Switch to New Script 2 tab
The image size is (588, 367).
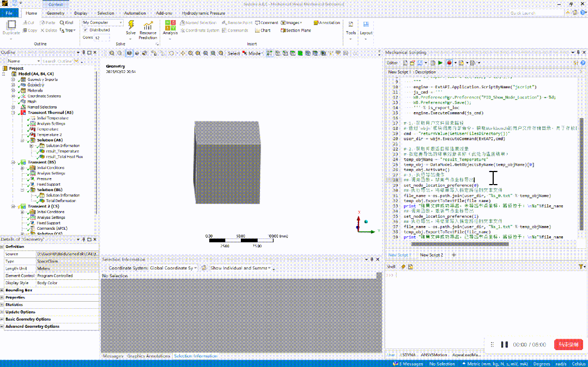(431, 255)
